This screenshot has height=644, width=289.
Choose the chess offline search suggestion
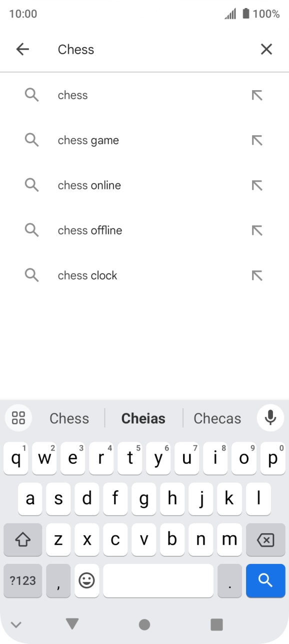click(89, 230)
